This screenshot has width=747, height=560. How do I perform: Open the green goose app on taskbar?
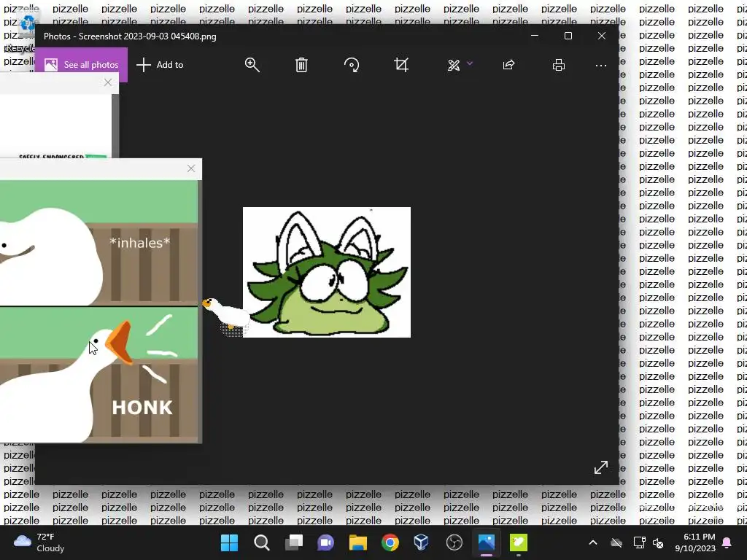tap(519, 542)
